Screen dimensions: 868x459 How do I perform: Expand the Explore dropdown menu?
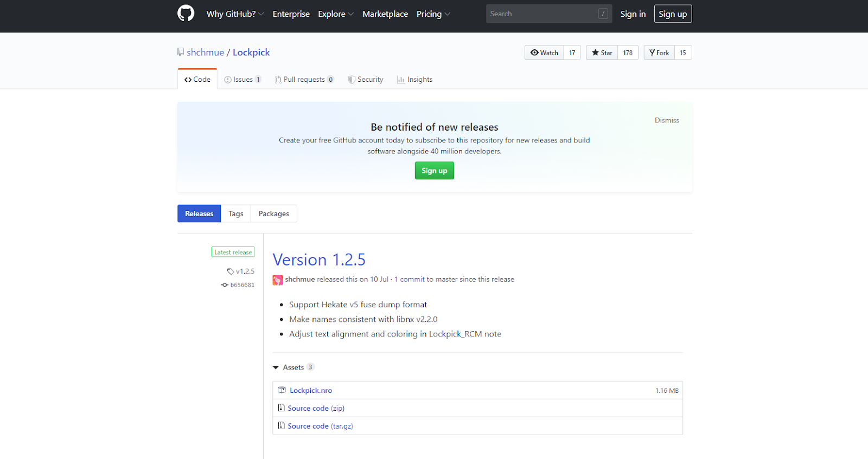pos(336,14)
